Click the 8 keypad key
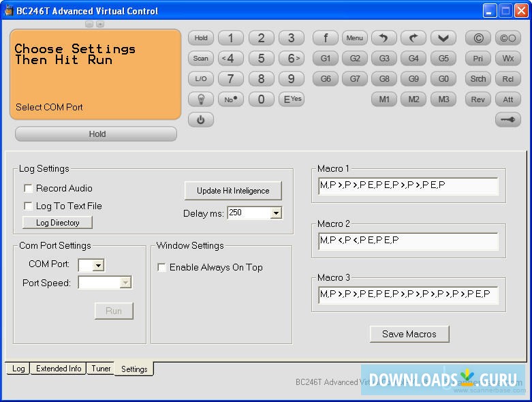 pyautogui.click(x=262, y=79)
